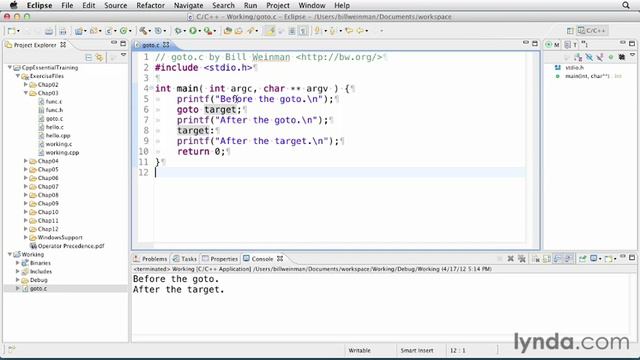
Task: Collapse main function fold marker on line 4
Action: [151, 88]
